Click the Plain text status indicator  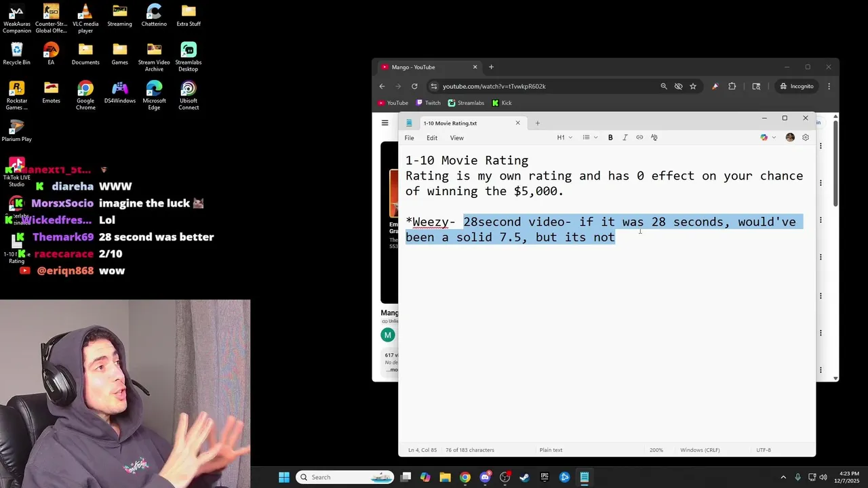click(x=551, y=450)
